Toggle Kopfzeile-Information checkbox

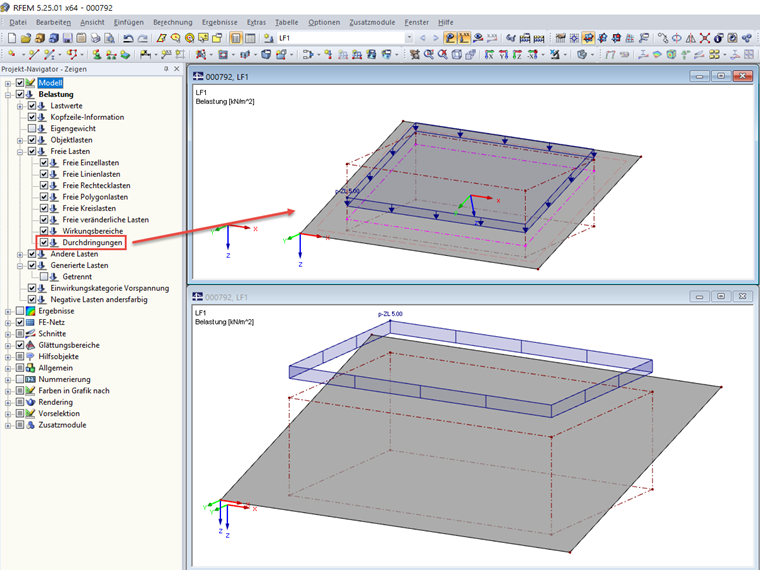tap(32, 117)
